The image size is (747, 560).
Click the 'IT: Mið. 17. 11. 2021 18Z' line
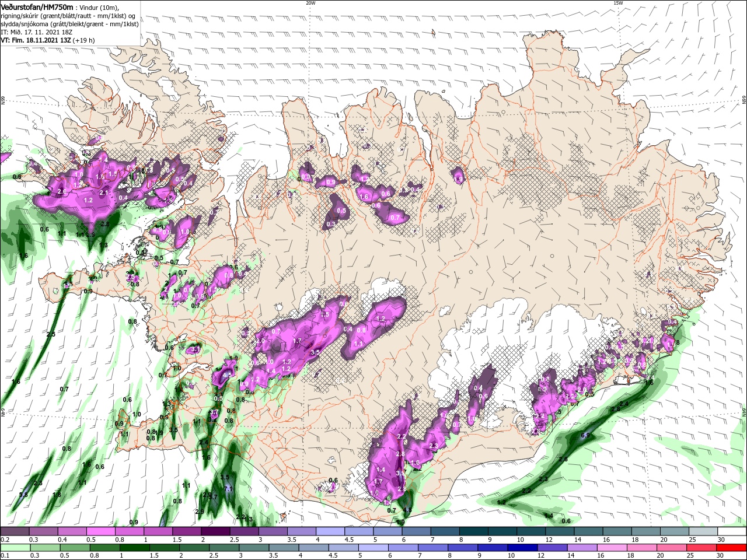click(x=37, y=32)
